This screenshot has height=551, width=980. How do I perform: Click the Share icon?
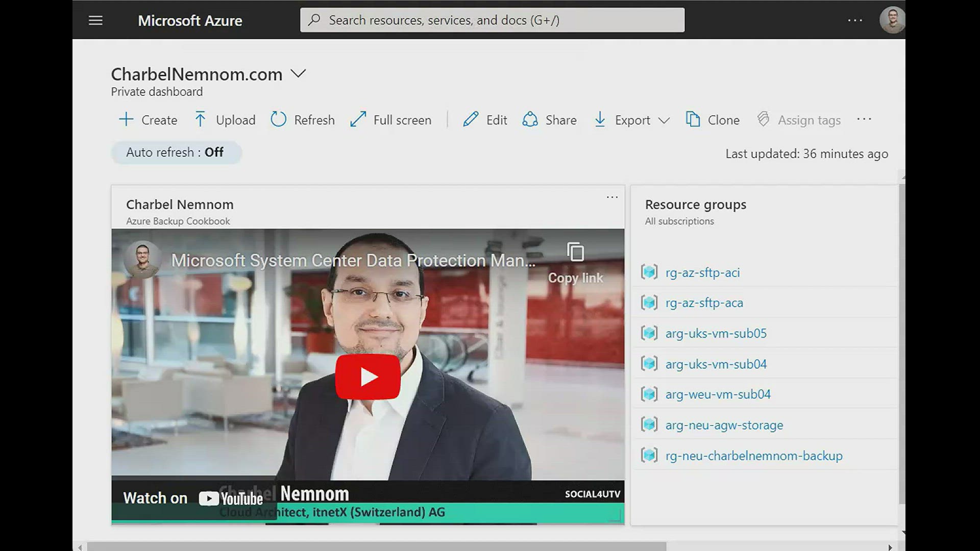pyautogui.click(x=530, y=119)
